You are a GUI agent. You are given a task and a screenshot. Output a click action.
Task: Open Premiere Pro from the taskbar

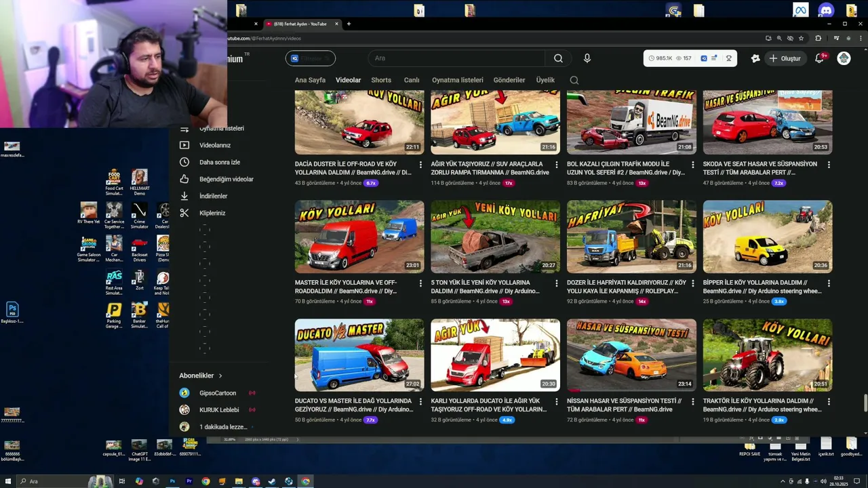coord(189,481)
